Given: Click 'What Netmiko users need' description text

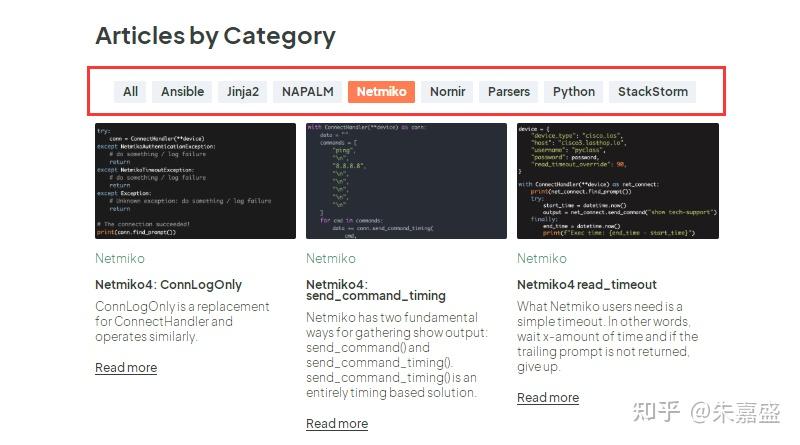Looking at the screenshot, I should tap(607, 336).
